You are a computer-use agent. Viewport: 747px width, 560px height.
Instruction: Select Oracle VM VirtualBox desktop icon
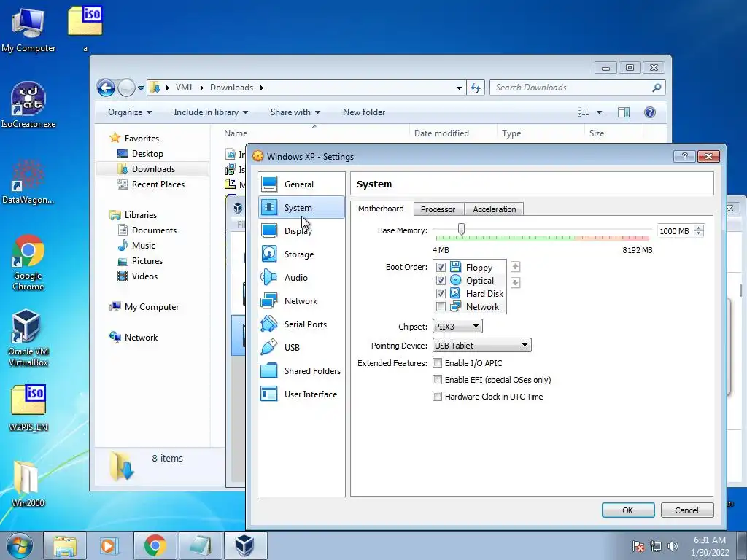(28, 338)
